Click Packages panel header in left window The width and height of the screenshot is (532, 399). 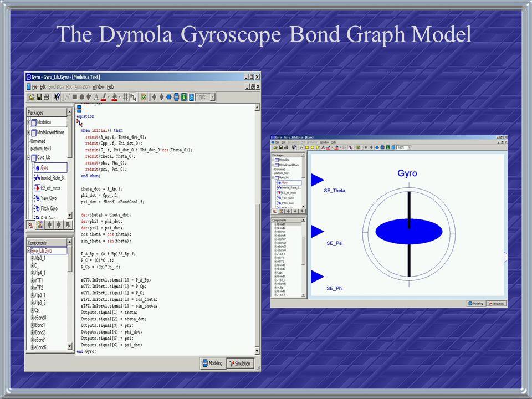[47, 112]
